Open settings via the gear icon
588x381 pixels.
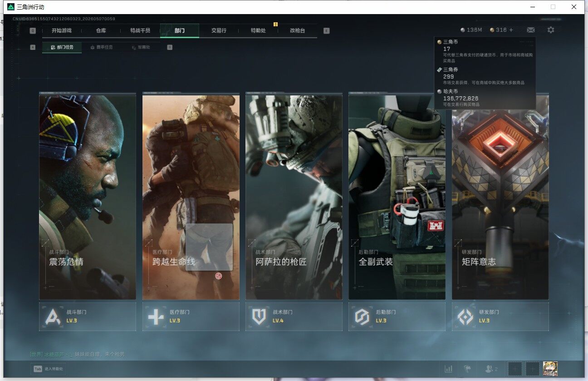tap(551, 30)
